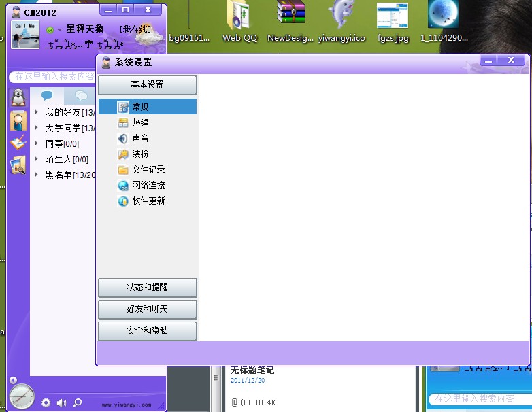Click the speaker icon in bottom bar
The width and height of the screenshot is (532, 412).
point(62,402)
